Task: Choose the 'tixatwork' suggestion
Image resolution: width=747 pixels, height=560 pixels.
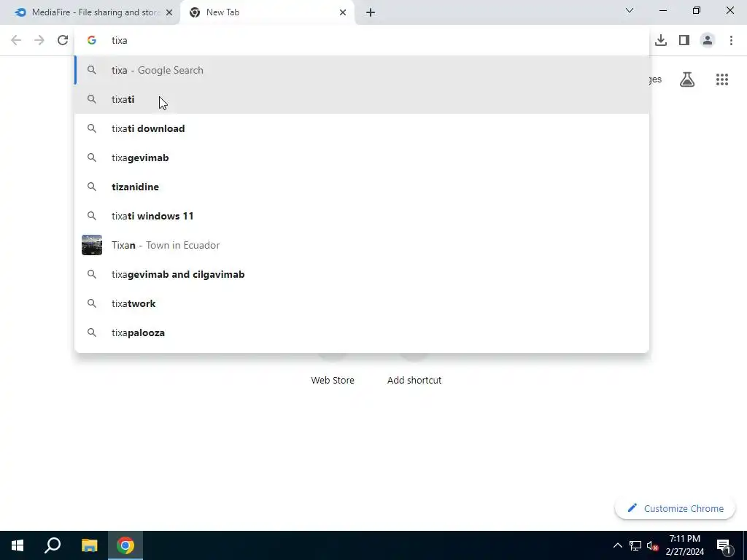Action: pyautogui.click(x=362, y=303)
